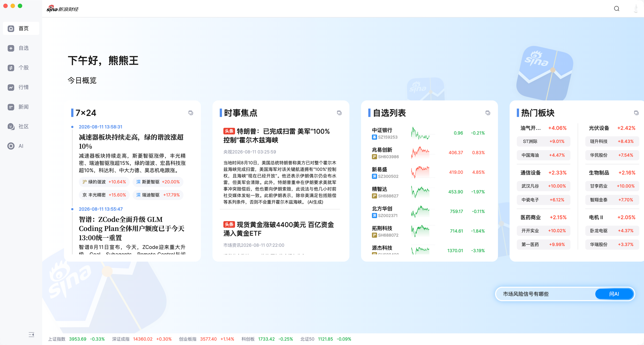Screen dimensions: 644x345
Task: Click 科创板 1733.42 in the status bar
Action: click(x=267, y=339)
